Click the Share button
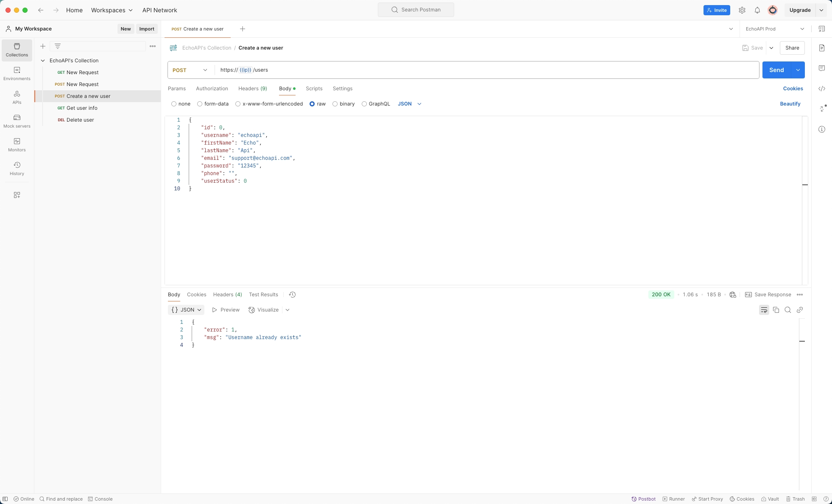The height and width of the screenshot is (504, 832). pos(792,48)
